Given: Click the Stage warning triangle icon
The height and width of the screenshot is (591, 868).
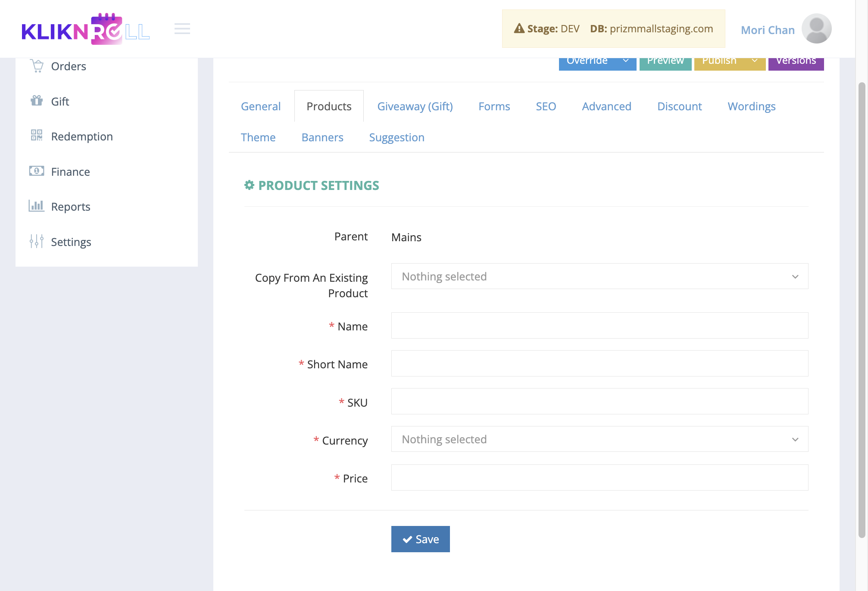Looking at the screenshot, I should click(519, 28).
